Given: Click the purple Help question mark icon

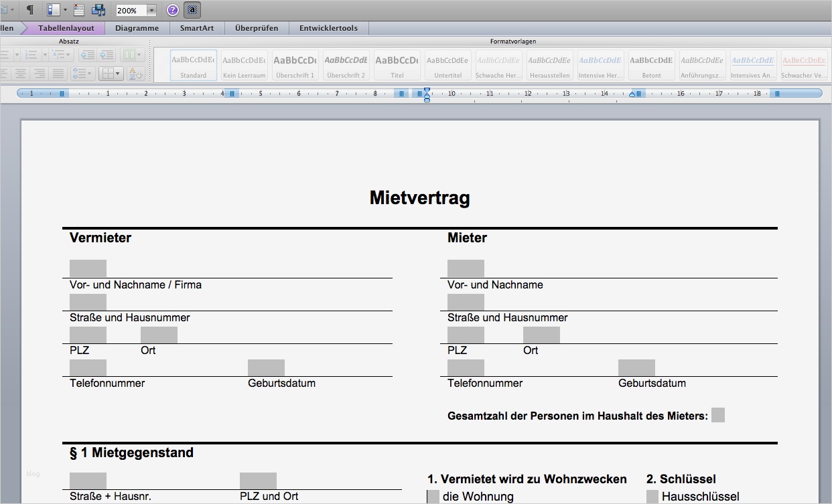Looking at the screenshot, I should 172,10.
